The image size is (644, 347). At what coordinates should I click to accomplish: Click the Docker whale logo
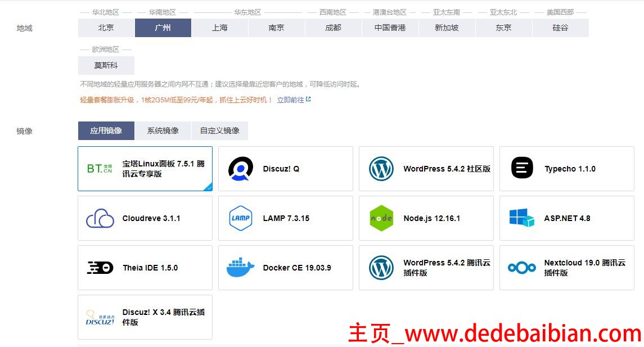(241, 267)
